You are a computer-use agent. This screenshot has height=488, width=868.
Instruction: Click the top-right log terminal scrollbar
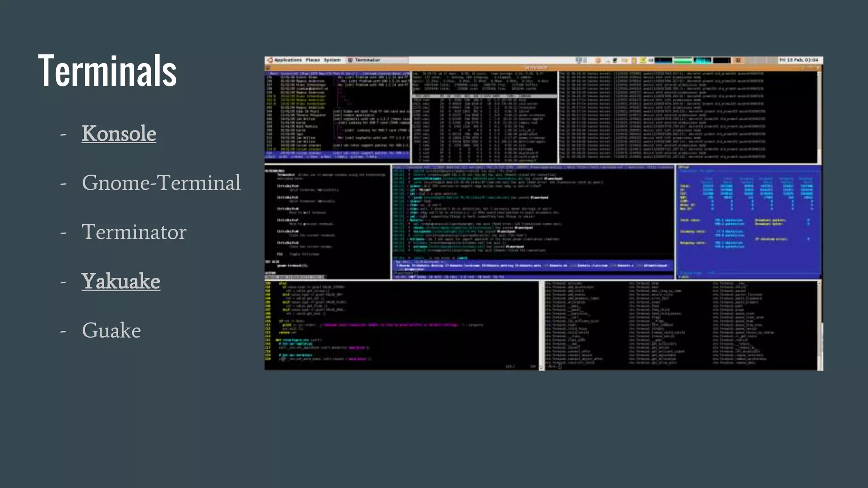tap(819, 117)
